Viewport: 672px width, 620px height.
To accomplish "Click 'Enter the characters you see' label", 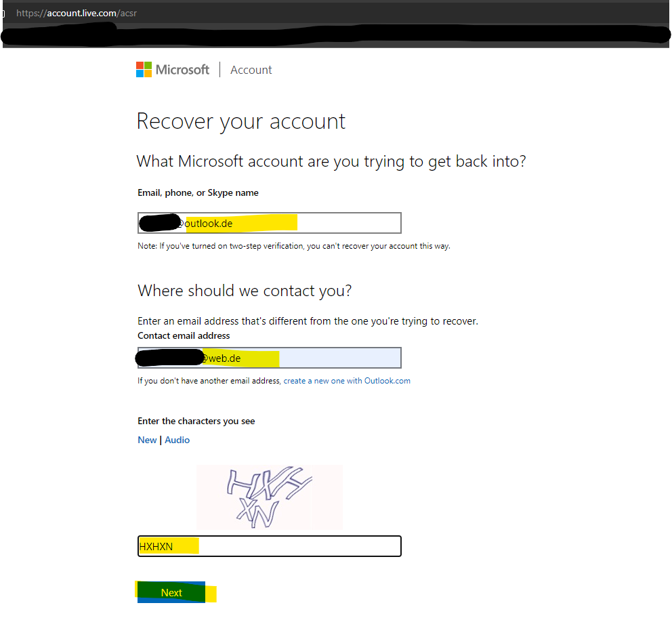I will point(196,421).
